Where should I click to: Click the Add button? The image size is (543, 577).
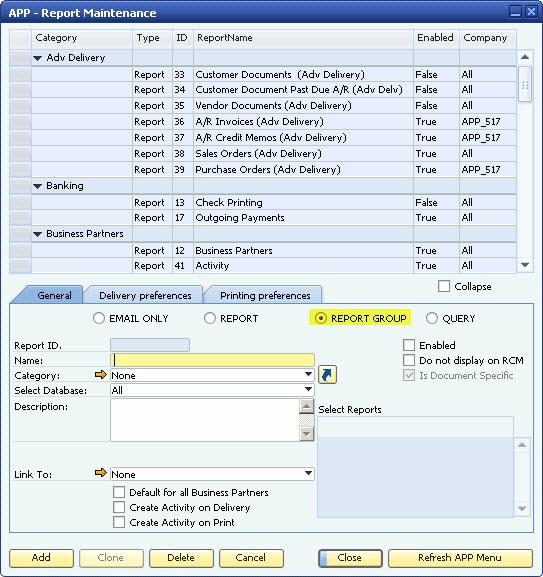pyautogui.click(x=41, y=558)
